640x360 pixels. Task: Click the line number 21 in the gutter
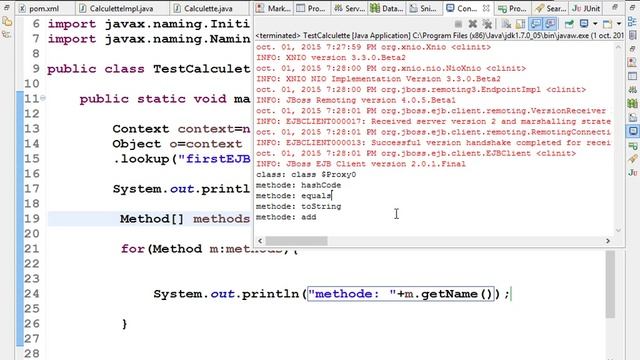pyautogui.click(x=32, y=249)
